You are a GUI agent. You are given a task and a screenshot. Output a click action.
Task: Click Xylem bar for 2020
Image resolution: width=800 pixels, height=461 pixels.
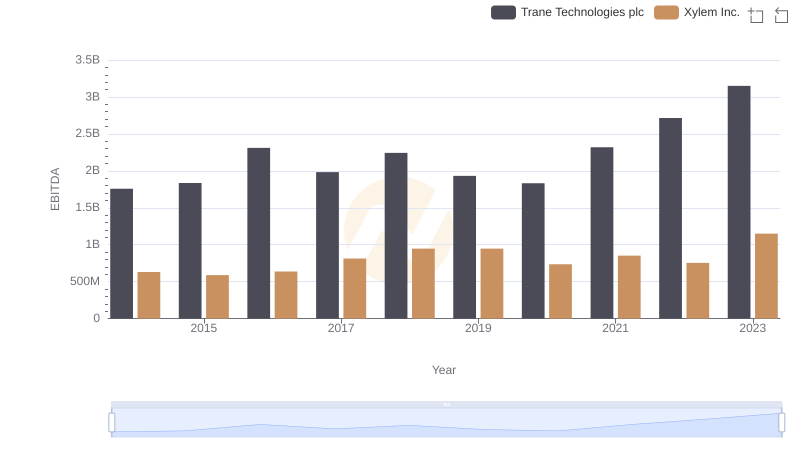(x=561, y=291)
